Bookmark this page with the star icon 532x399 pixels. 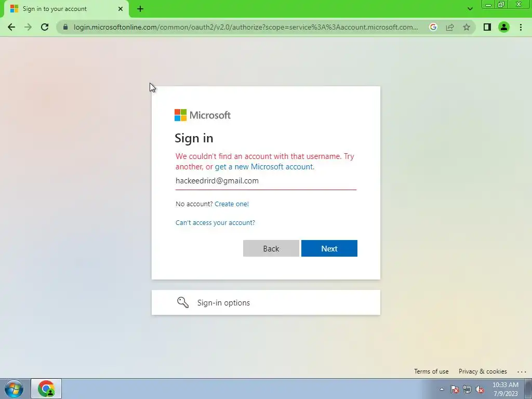[467, 27]
